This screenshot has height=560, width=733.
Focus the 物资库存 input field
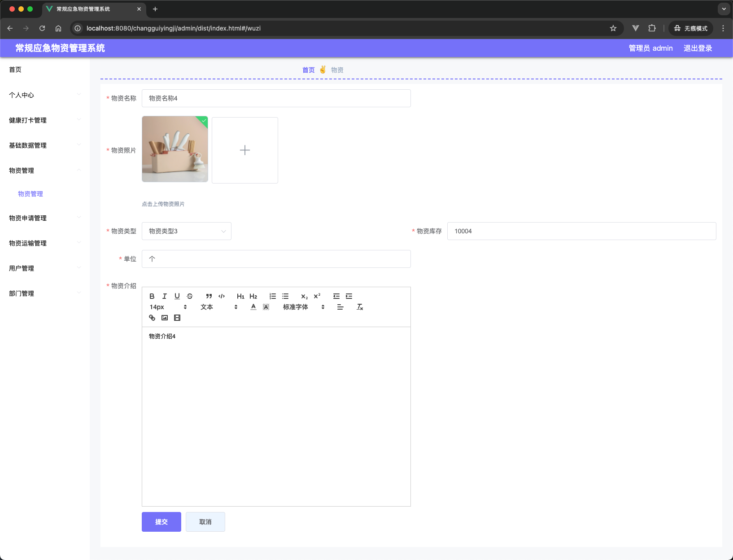click(x=581, y=231)
